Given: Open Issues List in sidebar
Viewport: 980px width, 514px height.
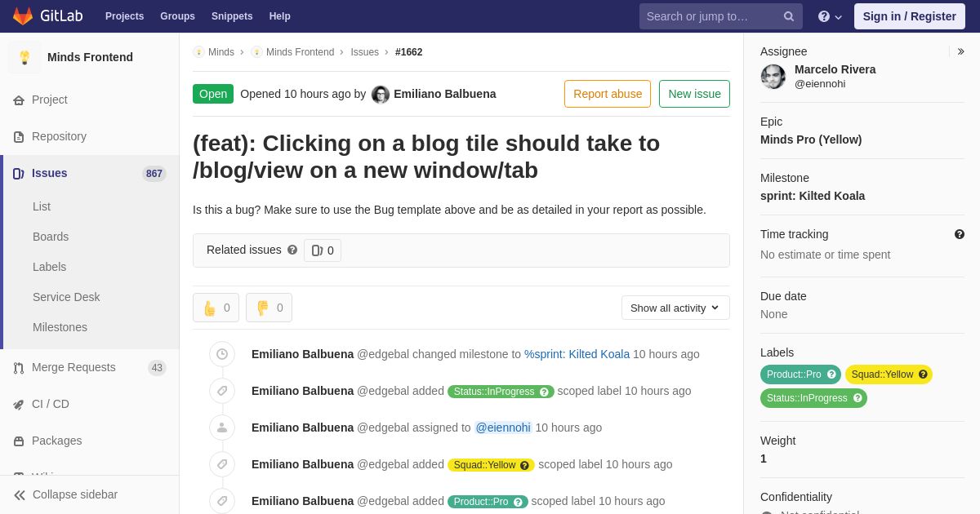Looking at the screenshot, I should coord(42,206).
